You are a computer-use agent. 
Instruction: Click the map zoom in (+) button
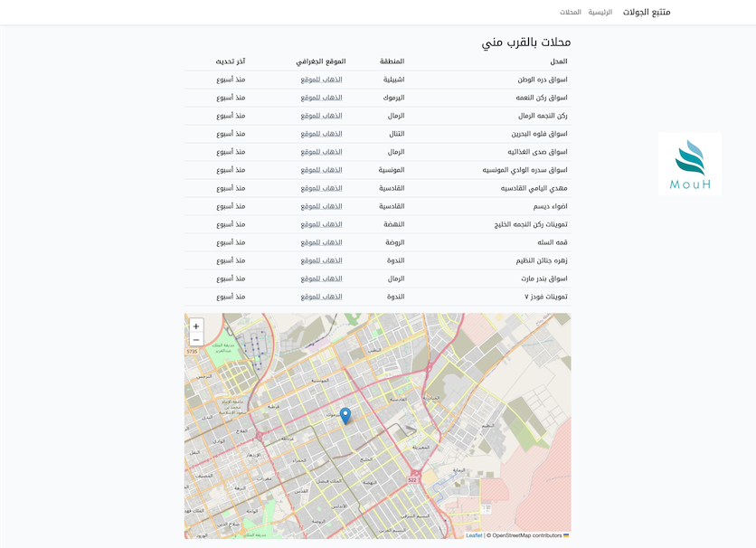coord(196,326)
